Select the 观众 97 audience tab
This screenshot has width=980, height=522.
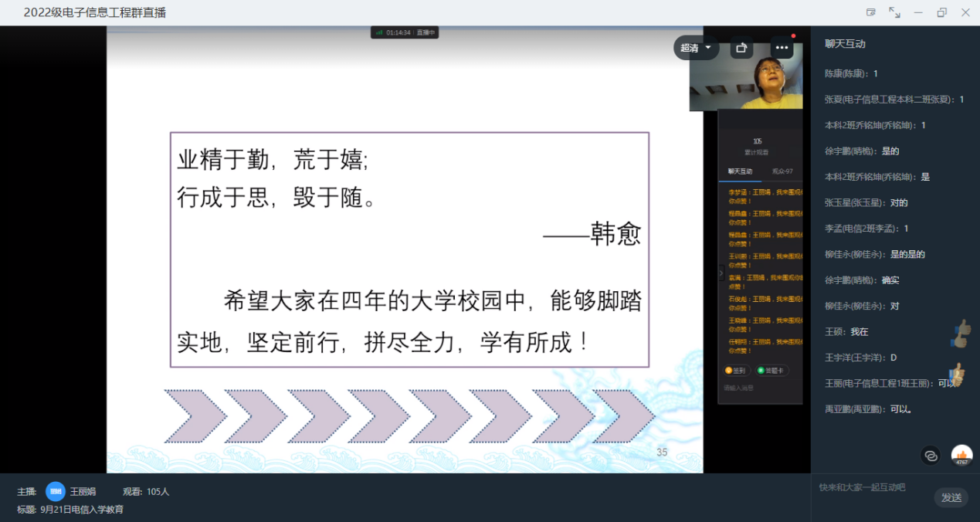click(x=782, y=171)
